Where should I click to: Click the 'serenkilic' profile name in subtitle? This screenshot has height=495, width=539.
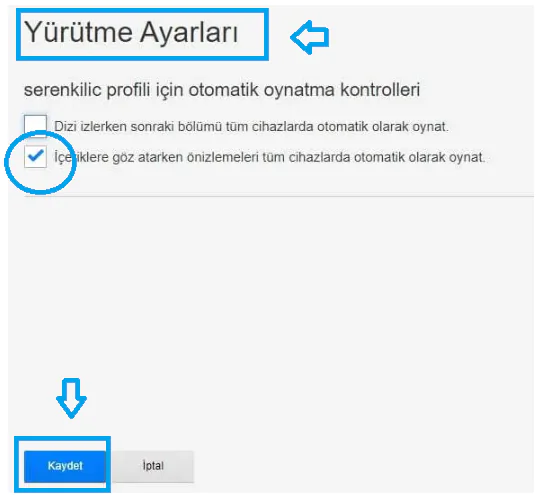pos(63,90)
